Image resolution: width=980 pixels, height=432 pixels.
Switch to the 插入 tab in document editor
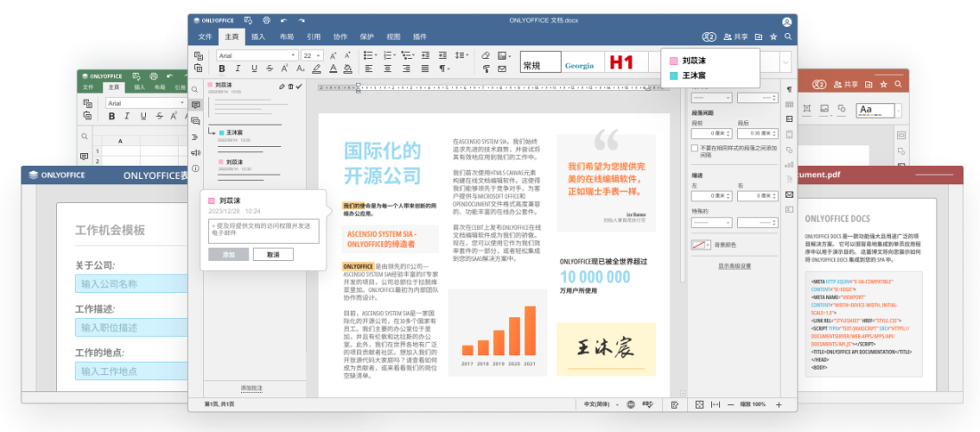[x=258, y=37]
